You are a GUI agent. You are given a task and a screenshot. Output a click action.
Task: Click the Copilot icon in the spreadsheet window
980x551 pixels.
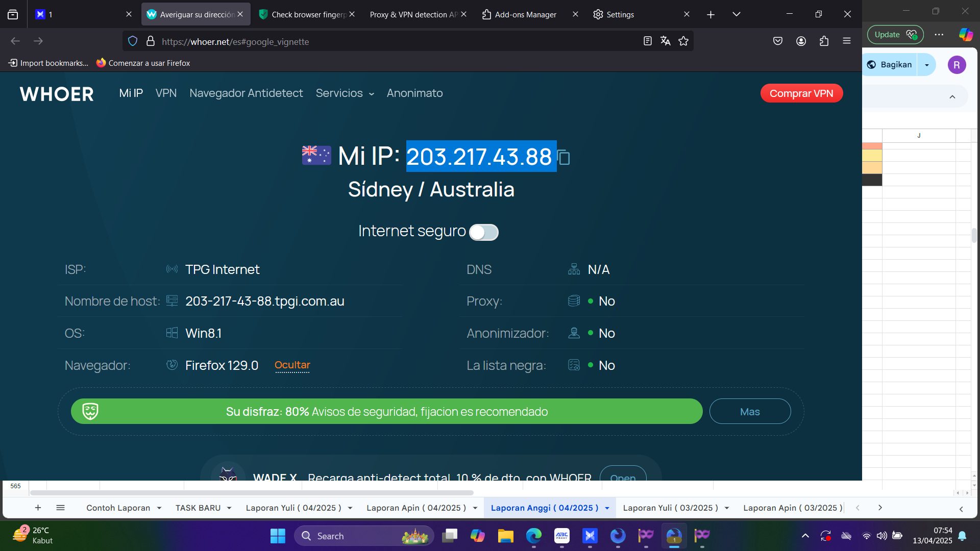(966, 35)
